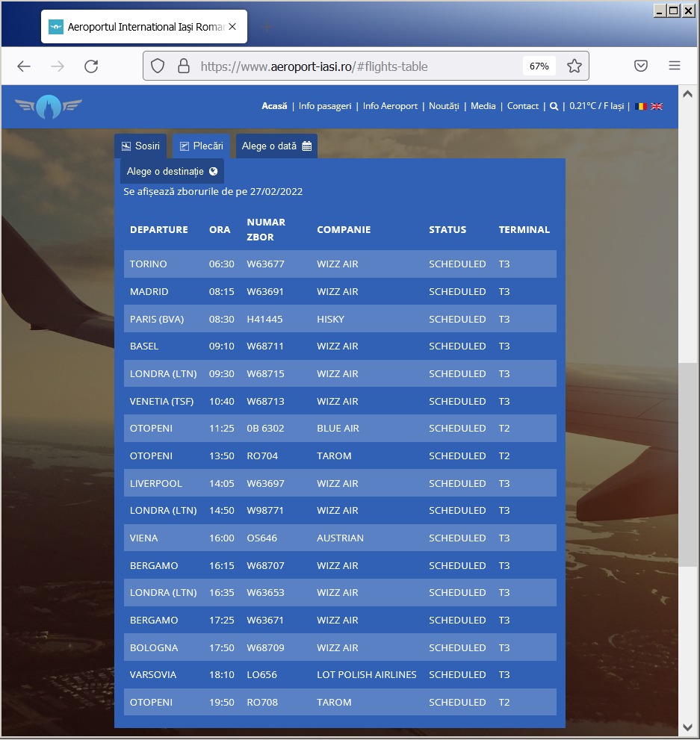Switch to the Plecări departures tab

[x=201, y=146]
